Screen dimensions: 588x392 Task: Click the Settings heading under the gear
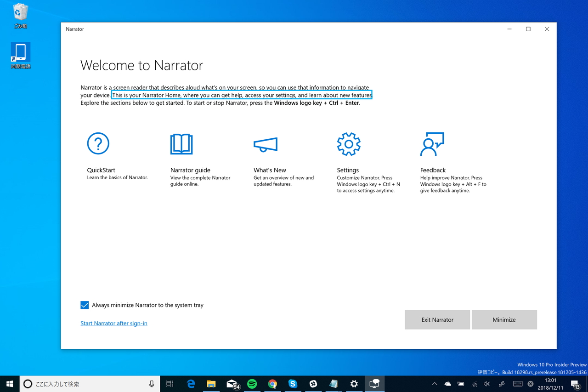(x=348, y=170)
